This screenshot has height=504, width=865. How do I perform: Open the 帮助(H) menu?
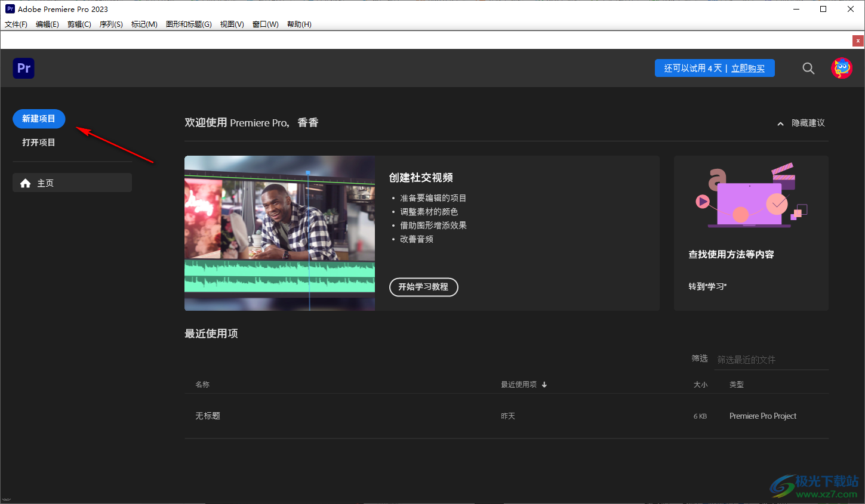[299, 24]
